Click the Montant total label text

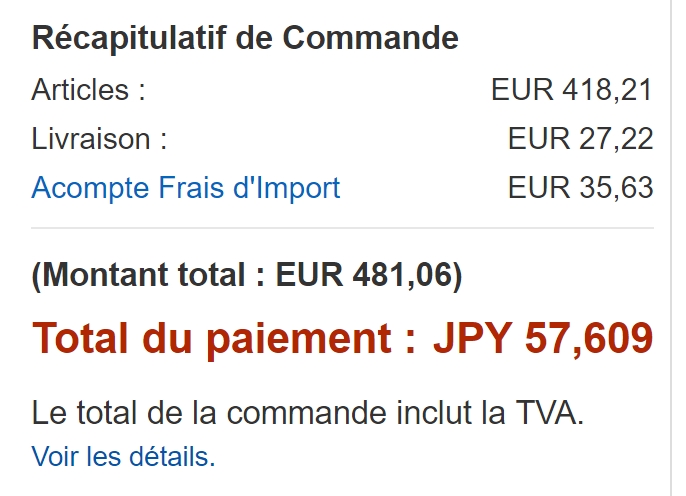(x=148, y=276)
